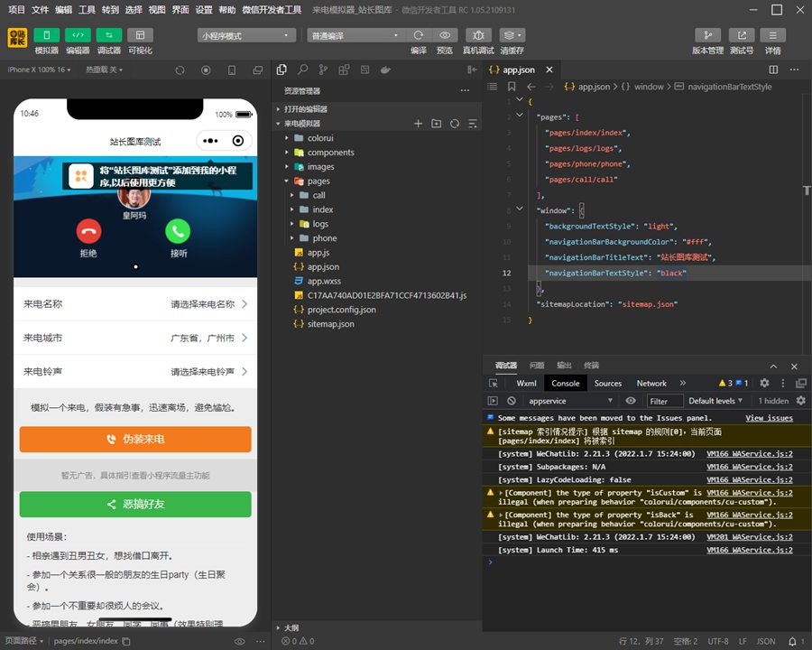Clear the console with the block icon

coord(512,401)
